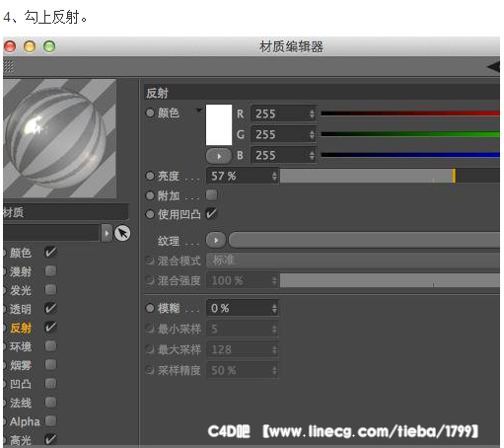Click the long 纹理 texture field bar
Screen dimensions: 504x448
pyautogui.click(x=364, y=240)
